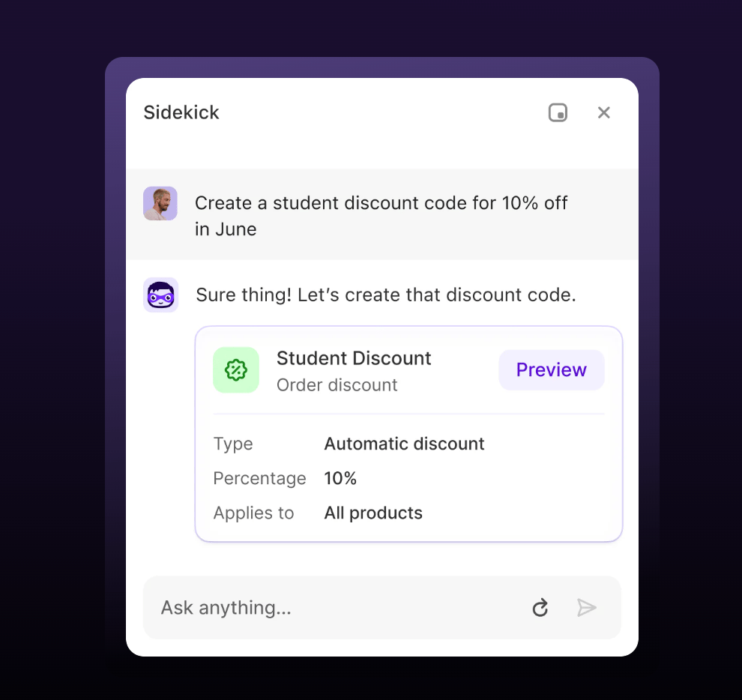The image size is (742, 700).
Task: Send message with paper plane icon
Action: pyautogui.click(x=586, y=608)
